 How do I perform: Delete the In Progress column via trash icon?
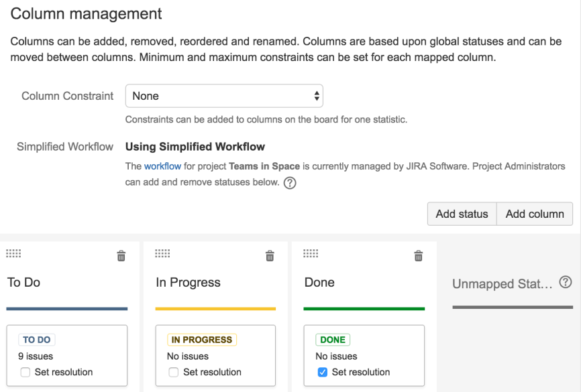[270, 255]
